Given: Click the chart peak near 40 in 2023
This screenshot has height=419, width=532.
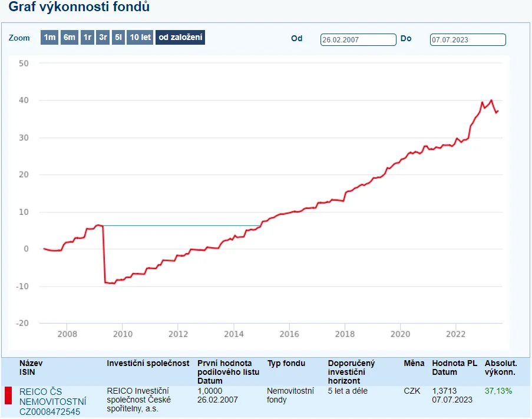Looking at the screenshot, I should point(491,101).
